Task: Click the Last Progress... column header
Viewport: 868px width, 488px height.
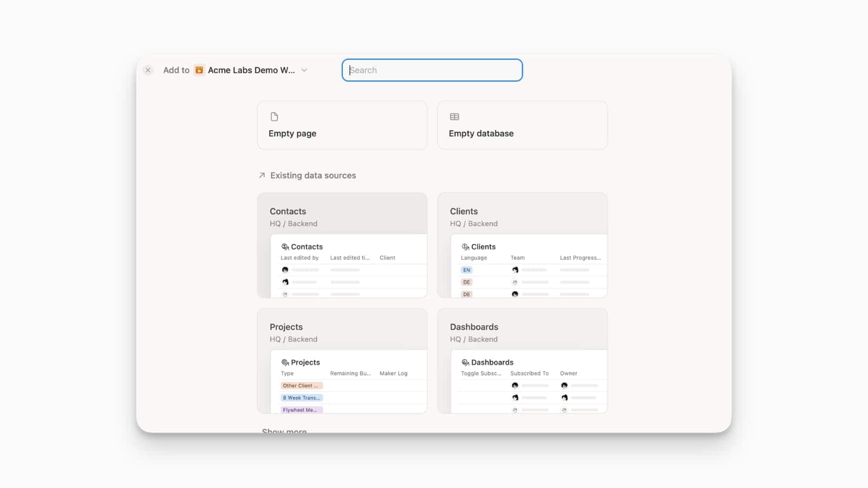Action: [x=580, y=258]
